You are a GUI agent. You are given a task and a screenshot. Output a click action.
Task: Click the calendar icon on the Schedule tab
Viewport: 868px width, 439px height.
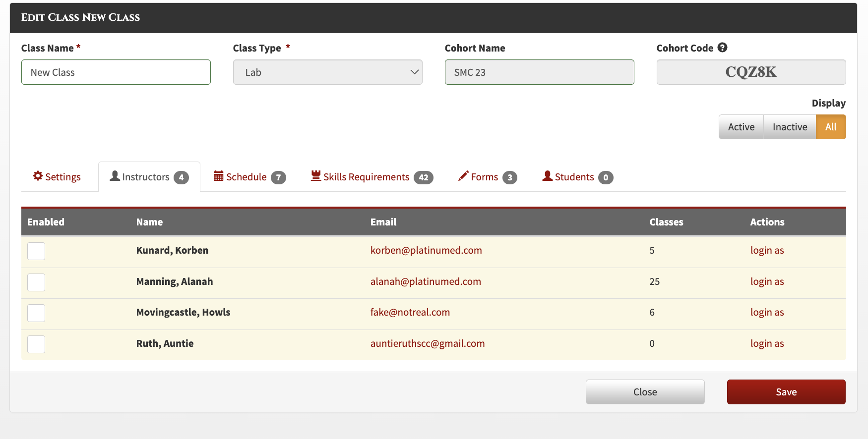[x=218, y=176]
